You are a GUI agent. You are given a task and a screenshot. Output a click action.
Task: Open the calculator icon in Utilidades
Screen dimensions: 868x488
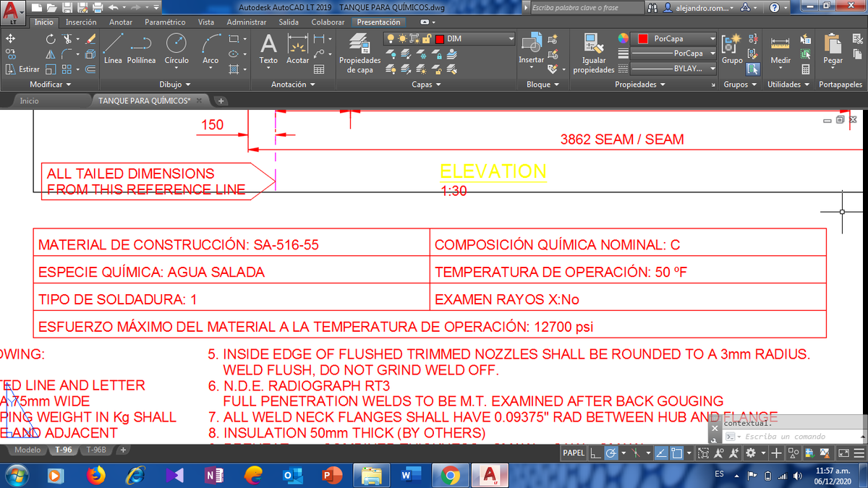(806, 69)
